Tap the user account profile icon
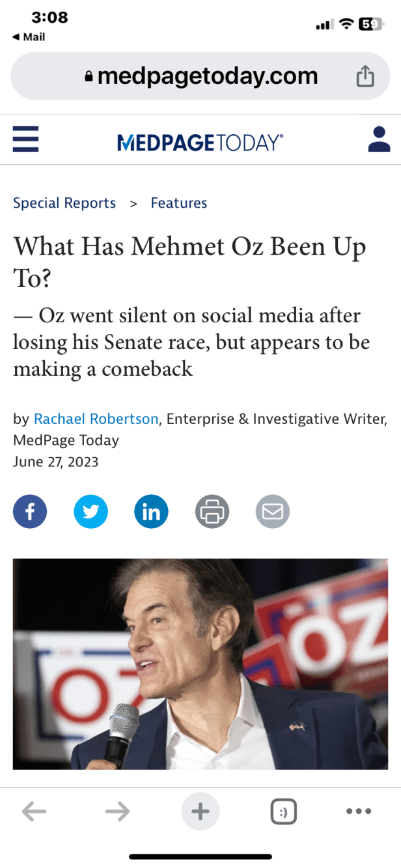Viewport: 401px width, 868px height. (378, 139)
